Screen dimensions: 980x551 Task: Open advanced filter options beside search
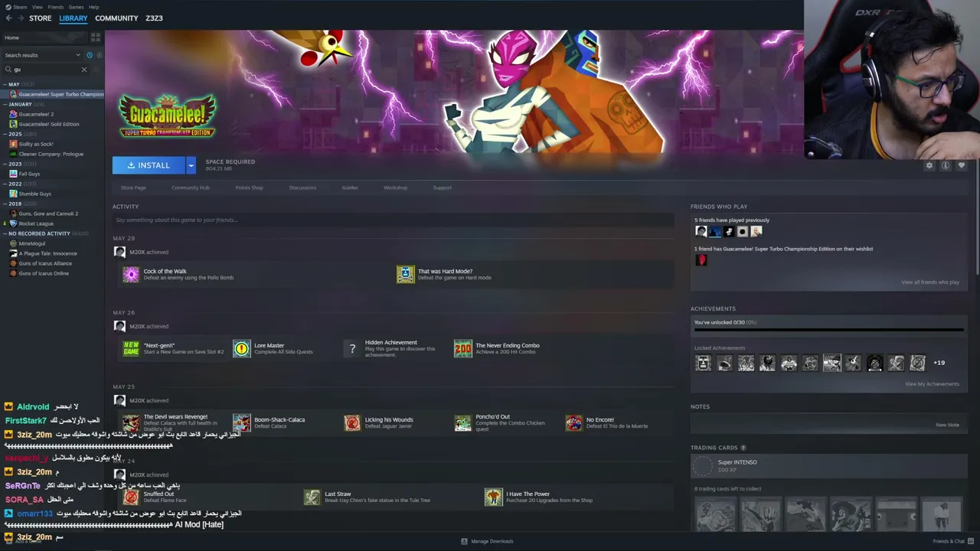[x=97, y=70]
